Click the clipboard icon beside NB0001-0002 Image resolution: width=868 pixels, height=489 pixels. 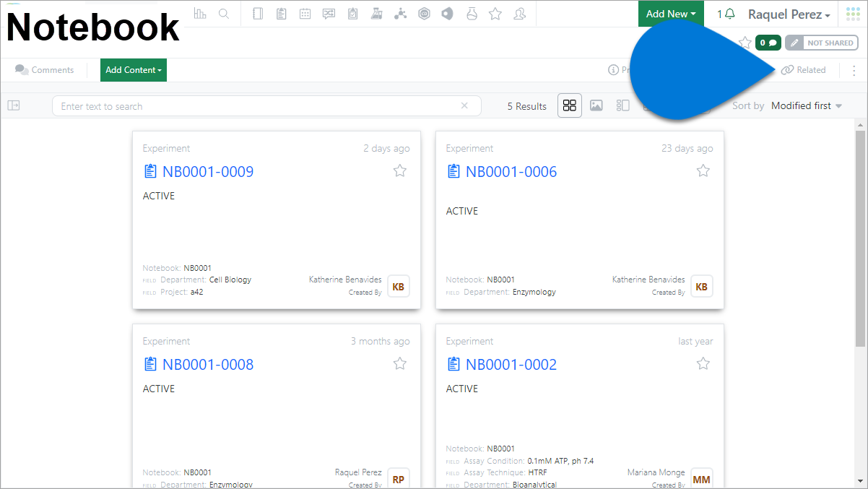(453, 364)
